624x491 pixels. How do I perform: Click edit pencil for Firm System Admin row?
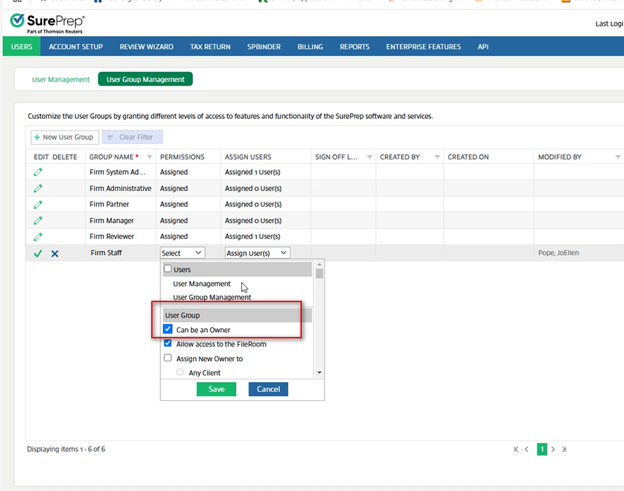click(x=38, y=172)
